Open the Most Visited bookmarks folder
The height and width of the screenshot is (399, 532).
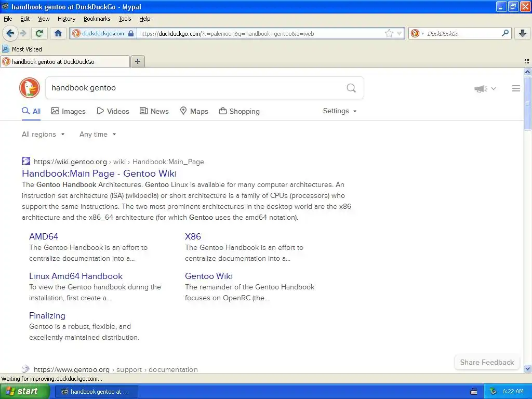(x=22, y=49)
